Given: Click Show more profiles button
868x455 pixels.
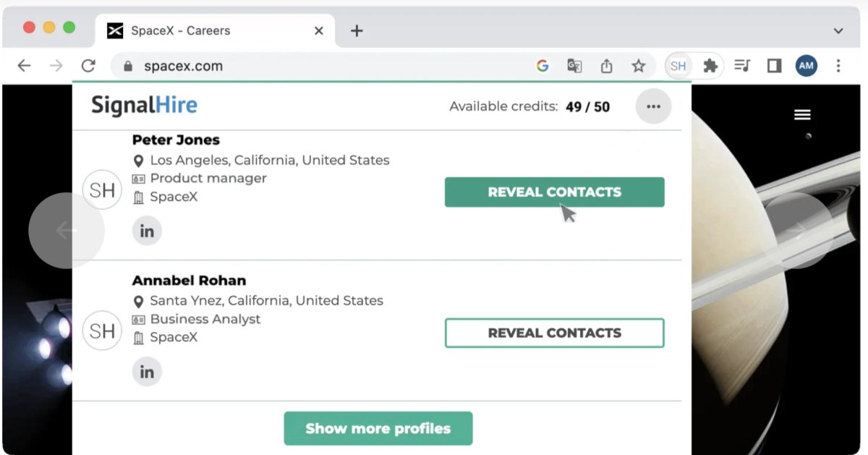Looking at the screenshot, I should pos(378,428).
